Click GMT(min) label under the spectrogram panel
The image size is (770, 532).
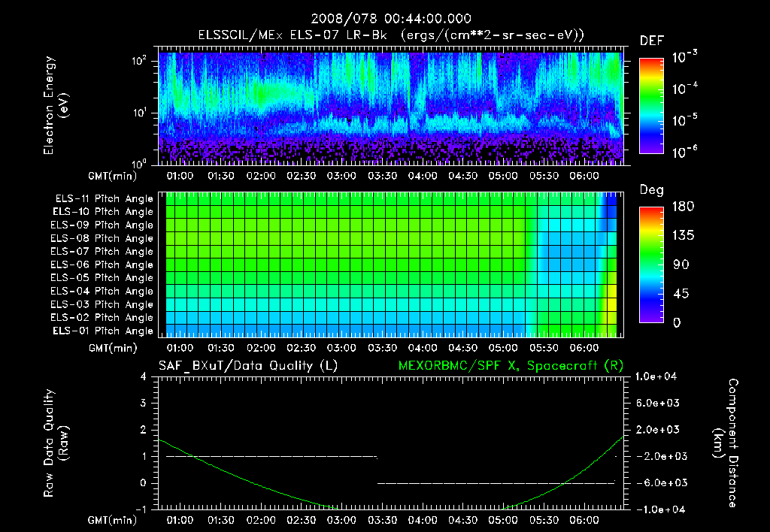[x=113, y=176]
